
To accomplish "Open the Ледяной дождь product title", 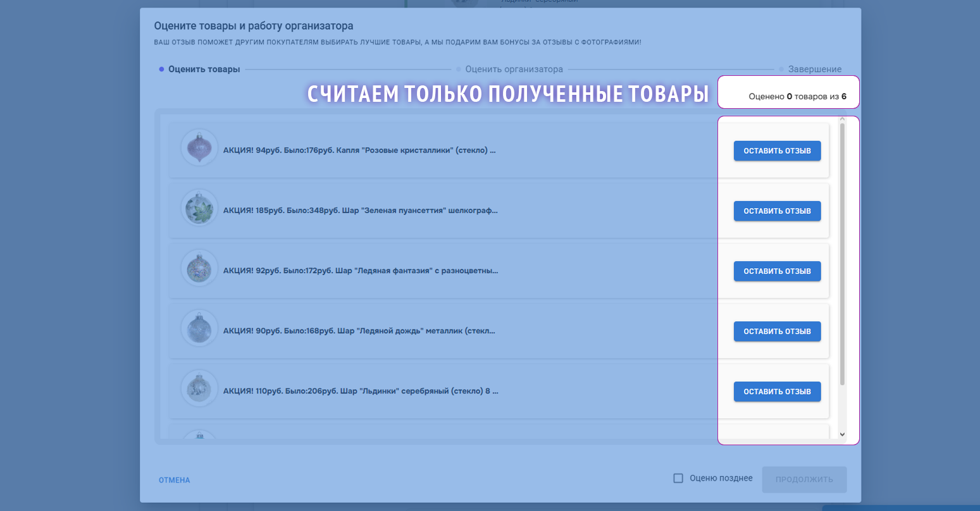I will coord(359,331).
